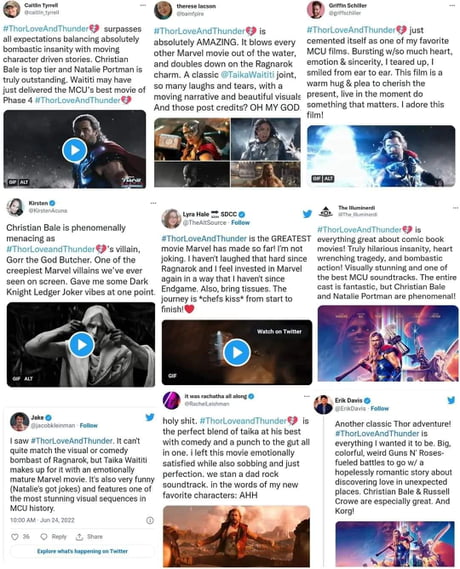Open the Valkyrie image in therese lacson's tweet
The image size is (460, 569).
266,139
